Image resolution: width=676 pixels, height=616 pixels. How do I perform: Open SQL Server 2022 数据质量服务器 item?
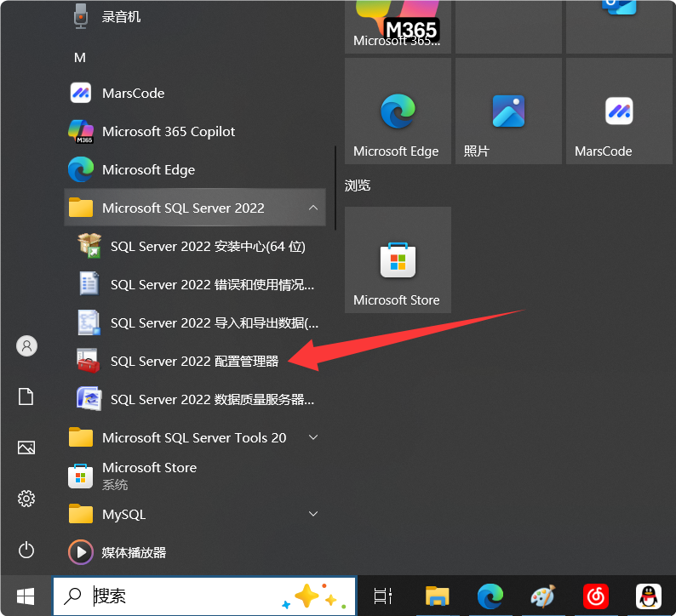click(195, 399)
